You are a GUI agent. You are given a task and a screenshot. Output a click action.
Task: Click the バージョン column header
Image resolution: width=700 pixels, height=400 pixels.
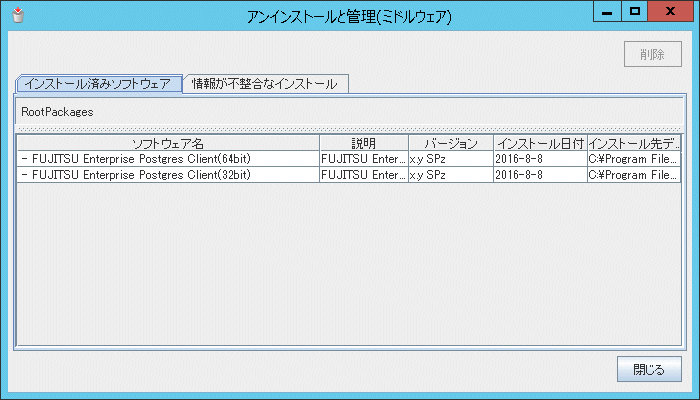451,143
